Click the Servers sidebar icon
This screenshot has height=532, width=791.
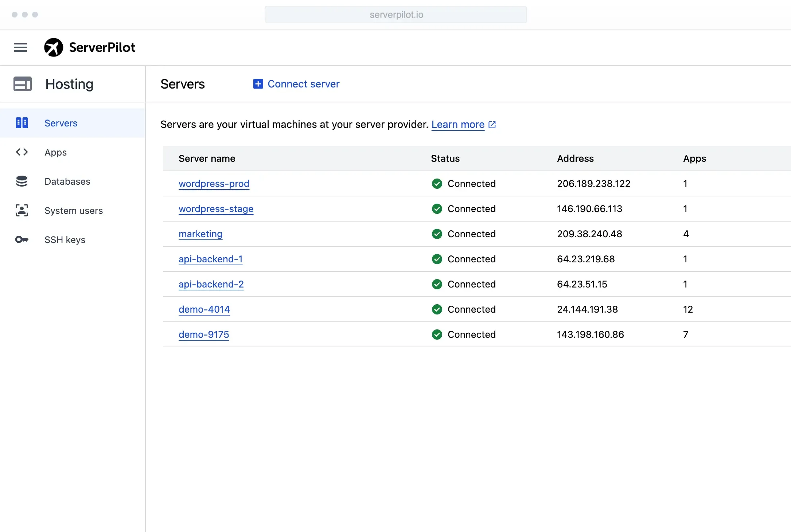coord(22,123)
